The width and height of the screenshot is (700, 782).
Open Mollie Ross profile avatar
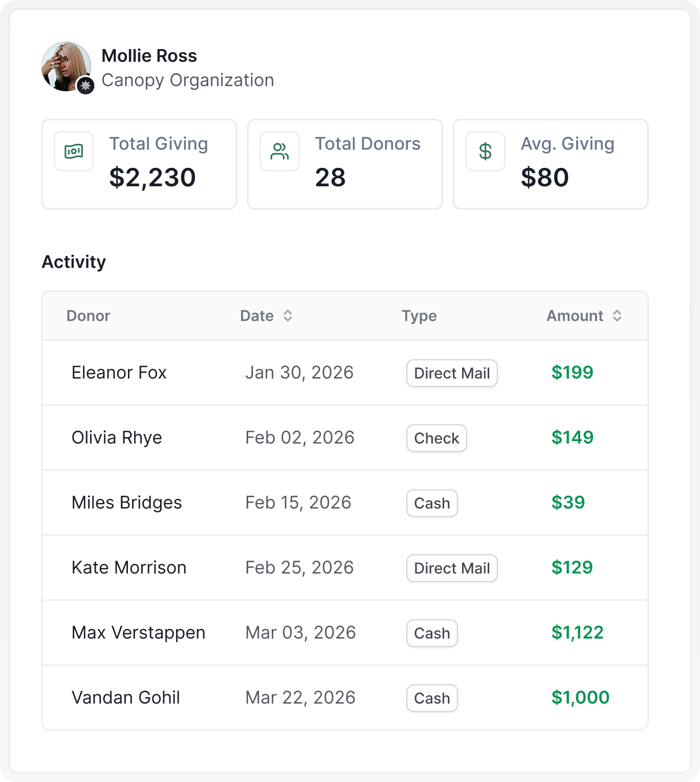[66, 67]
